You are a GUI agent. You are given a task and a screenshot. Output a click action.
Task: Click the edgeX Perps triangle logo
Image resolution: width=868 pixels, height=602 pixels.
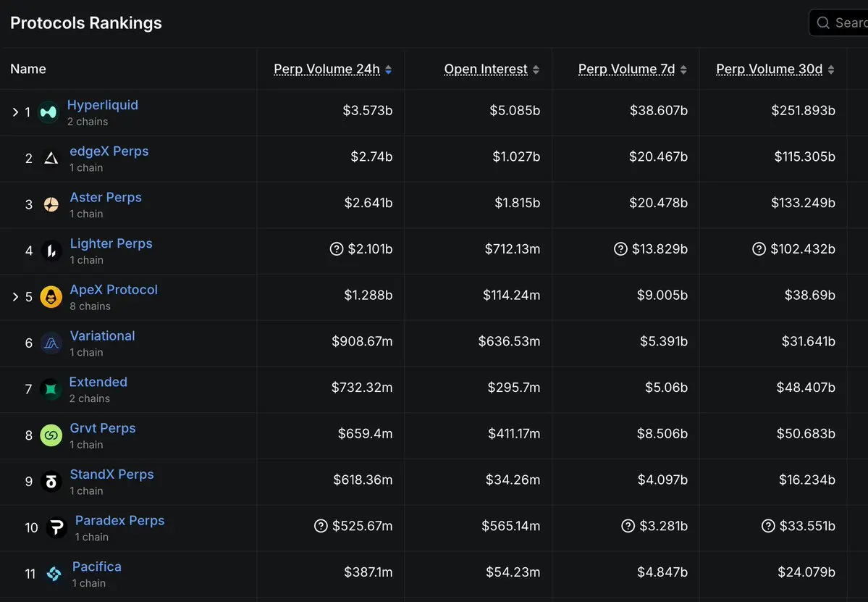pos(51,158)
